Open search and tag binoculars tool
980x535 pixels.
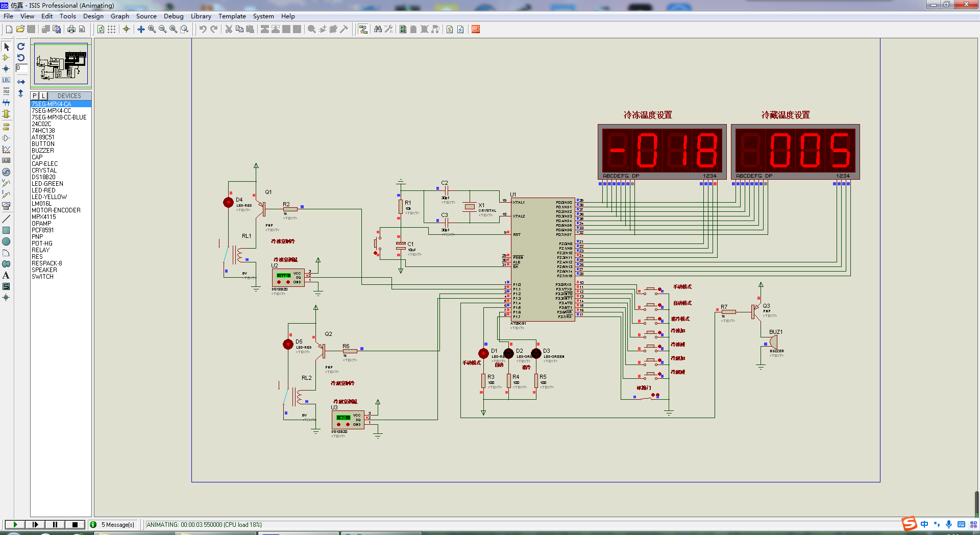click(x=378, y=29)
